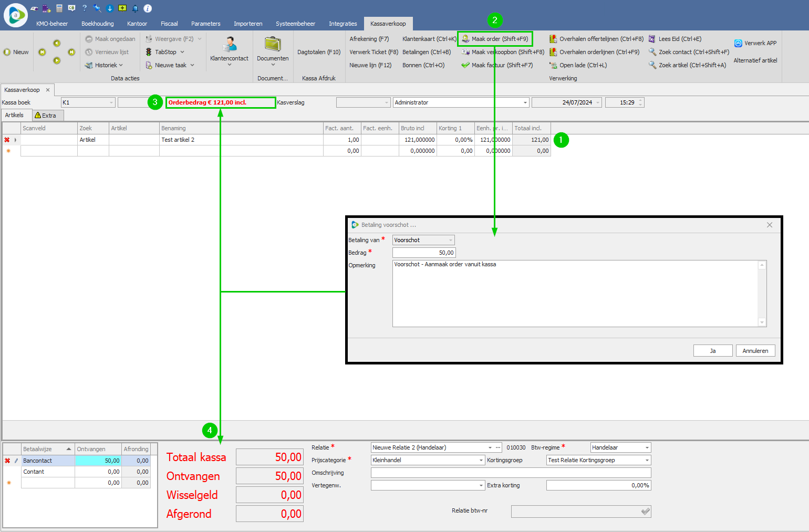Image resolution: width=809 pixels, height=532 pixels.
Task: Open the Boekhouding ribbon tab
Action: 97,24
